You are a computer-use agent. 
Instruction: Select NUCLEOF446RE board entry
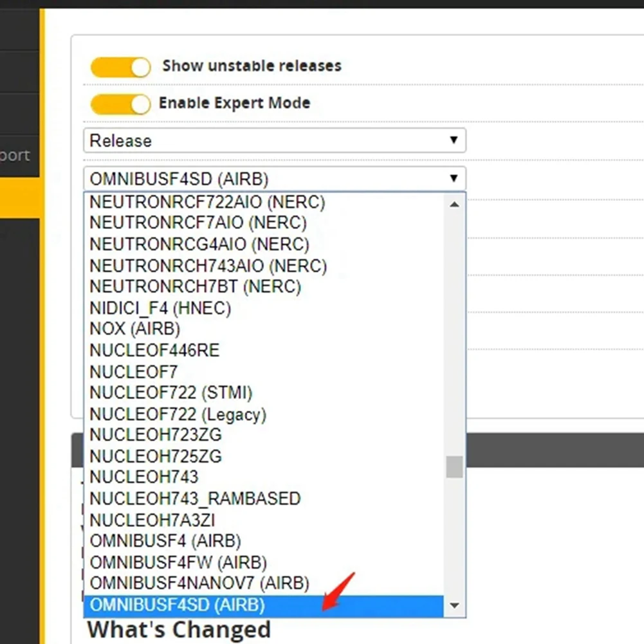pos(263,351)
